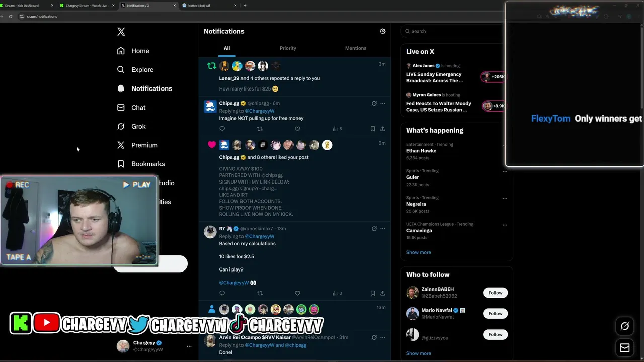Follow @glizzvsyou

click(x=495, y=335)
